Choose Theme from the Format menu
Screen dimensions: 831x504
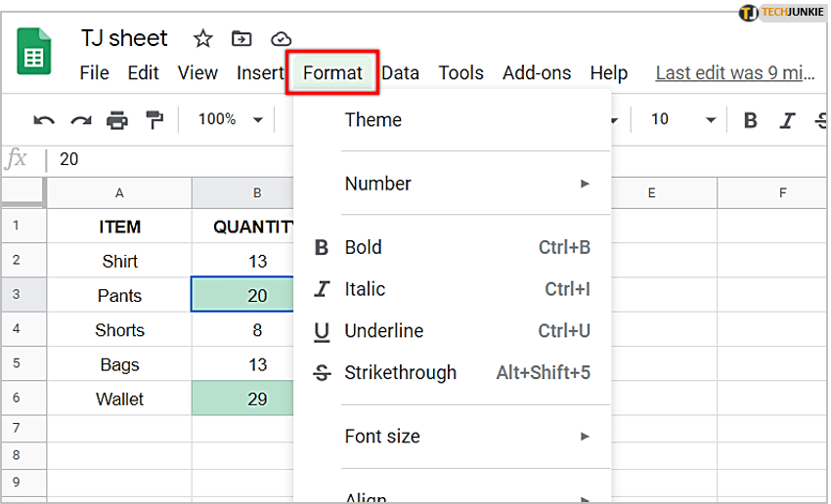tap(372, 120)
